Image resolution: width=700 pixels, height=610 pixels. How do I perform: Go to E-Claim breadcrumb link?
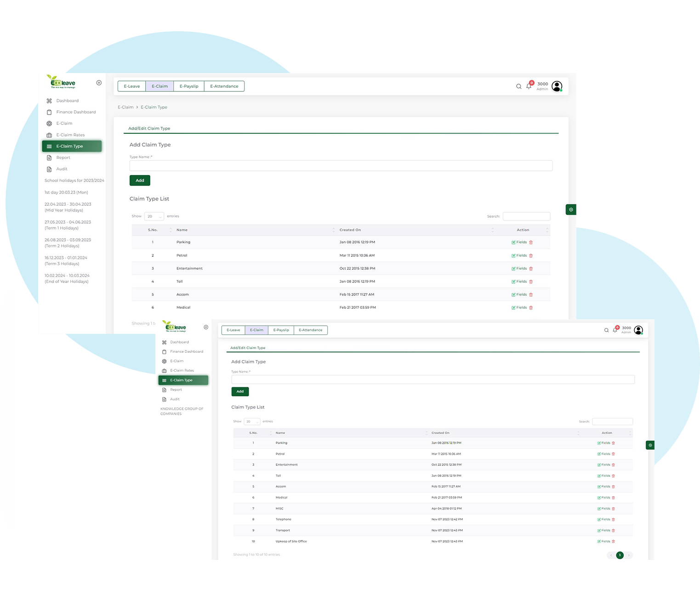tap(125, 107)
